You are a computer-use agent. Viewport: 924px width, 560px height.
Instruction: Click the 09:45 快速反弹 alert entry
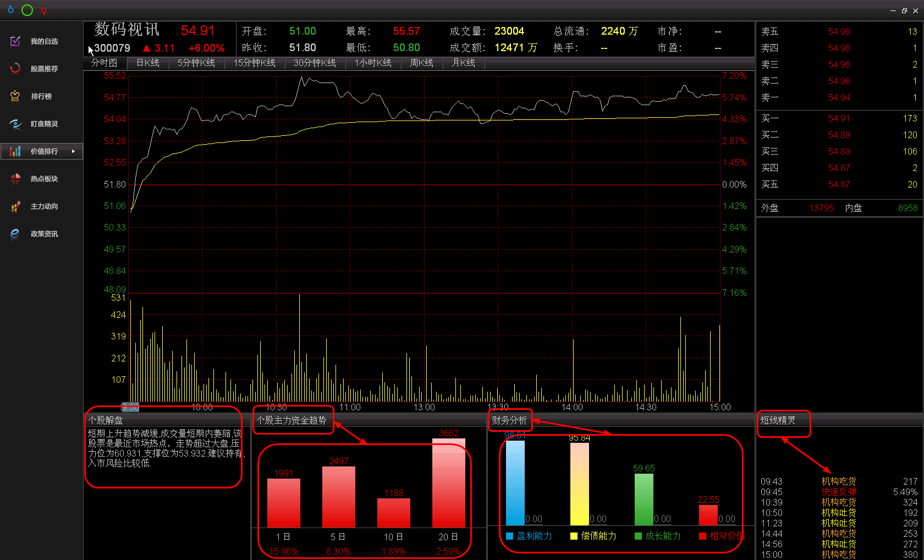pyautogui.click(x=839, y=492)
